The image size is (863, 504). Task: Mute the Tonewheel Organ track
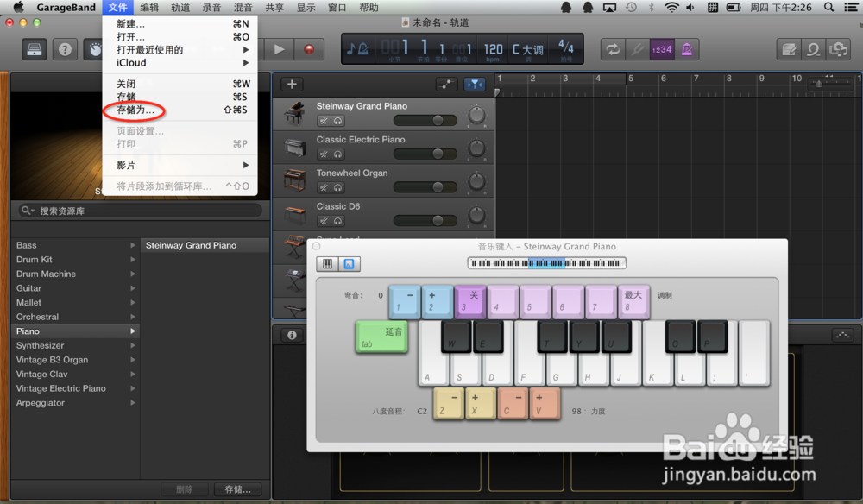pos(324,187)
